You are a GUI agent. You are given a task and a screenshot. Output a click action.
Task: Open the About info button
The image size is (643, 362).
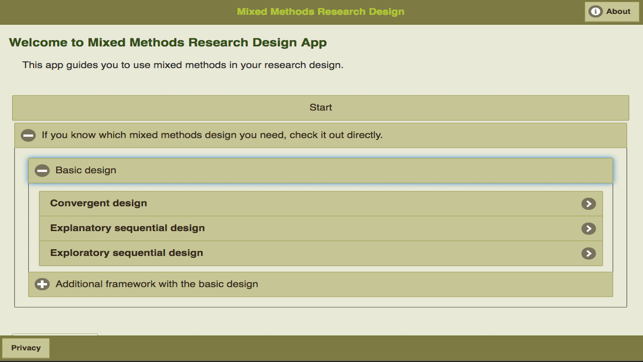tap(611, 11)
